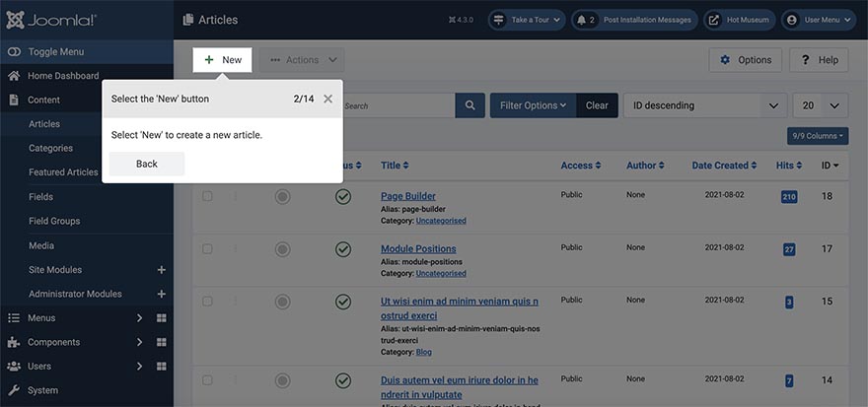Open the Take a Tour dropdown
868x407 pixels.
[x=527, y=20]
